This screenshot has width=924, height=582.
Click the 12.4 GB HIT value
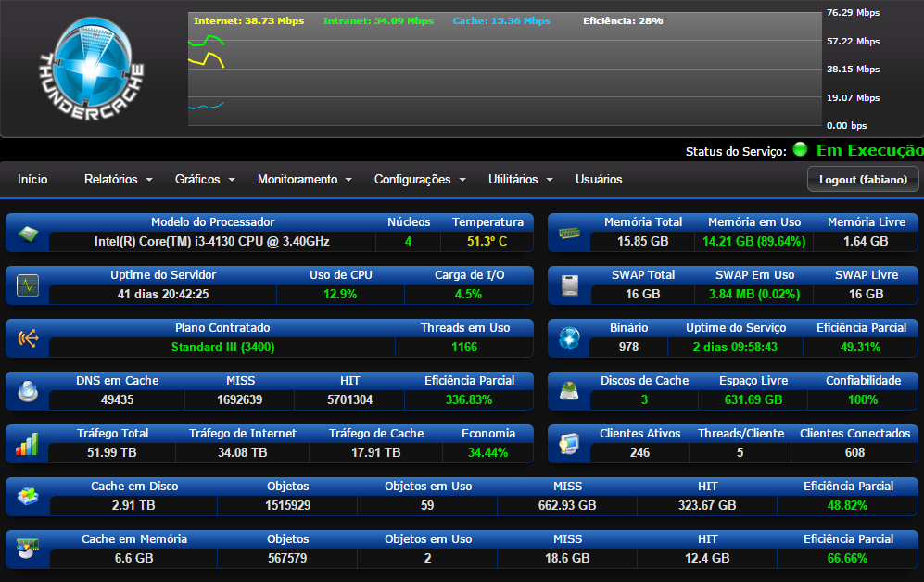tap(707, 558)
